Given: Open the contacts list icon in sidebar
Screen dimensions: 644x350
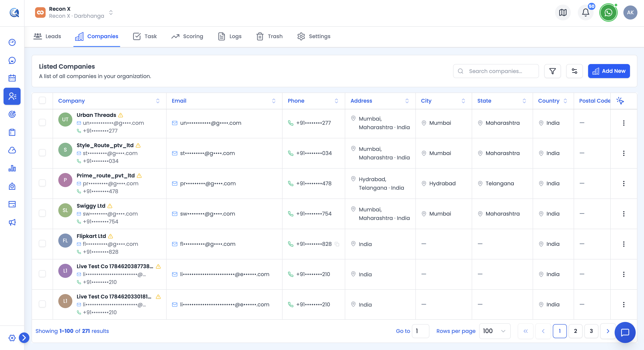Looking at the screenshot, I should pyautogui.click(x=12, y=96).
